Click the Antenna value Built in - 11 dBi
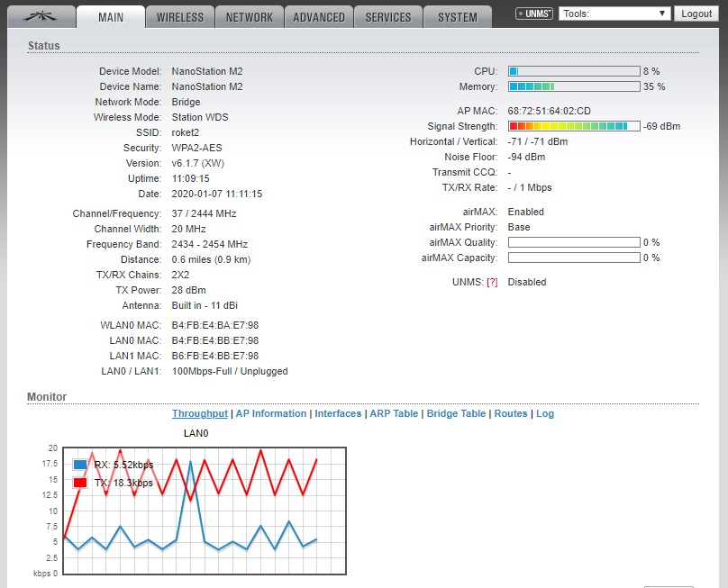Screen dimensions: 728x588 tap(205, 305)
